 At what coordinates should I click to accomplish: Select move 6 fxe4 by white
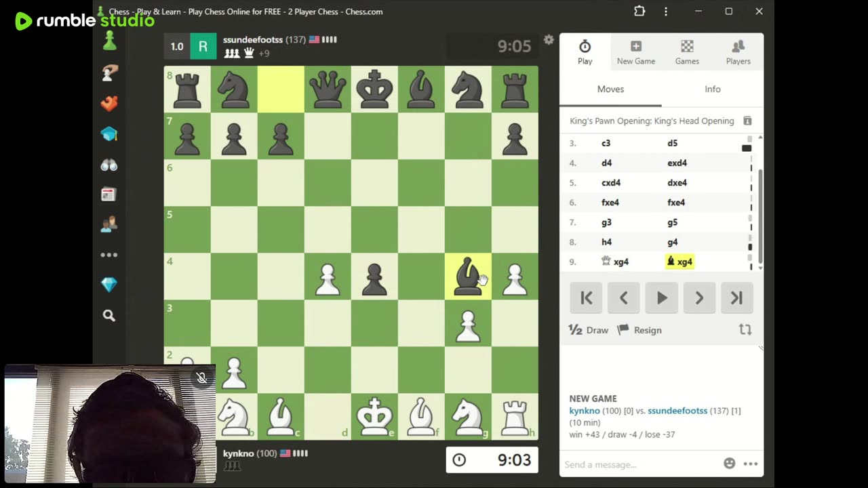[610, 203]
